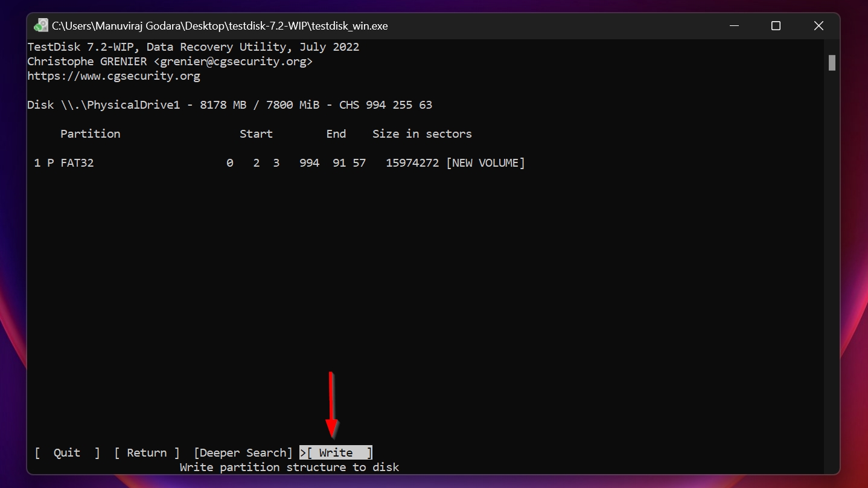Minimize the TestDisk window
Viewport: 868px width, 488px height.
[x=734, y=26]
